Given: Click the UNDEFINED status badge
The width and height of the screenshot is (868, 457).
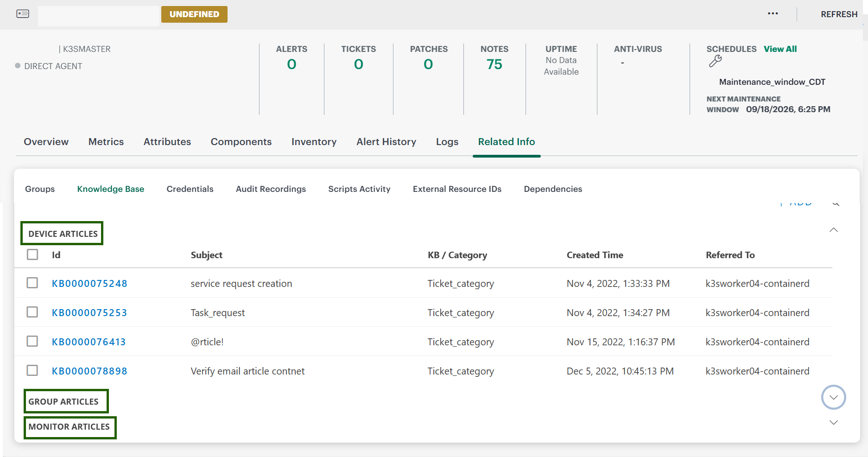Looking at the screenshot, I should [x=194, y=14].
